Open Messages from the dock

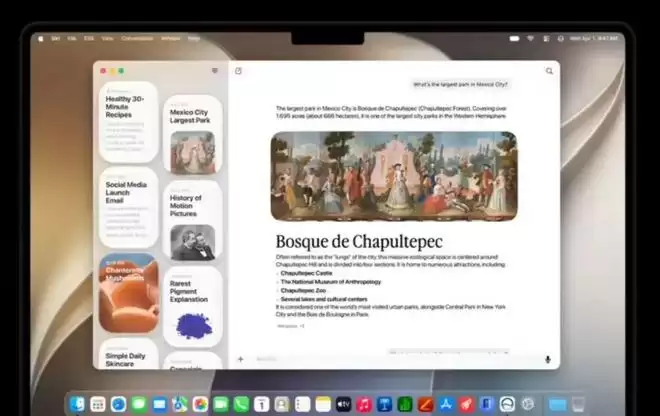tap(139, 405)
